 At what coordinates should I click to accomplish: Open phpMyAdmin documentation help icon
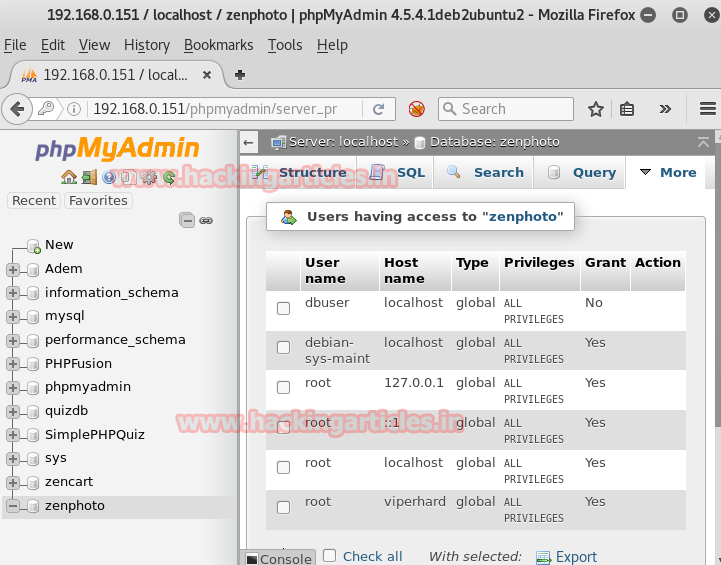point(109,177)
